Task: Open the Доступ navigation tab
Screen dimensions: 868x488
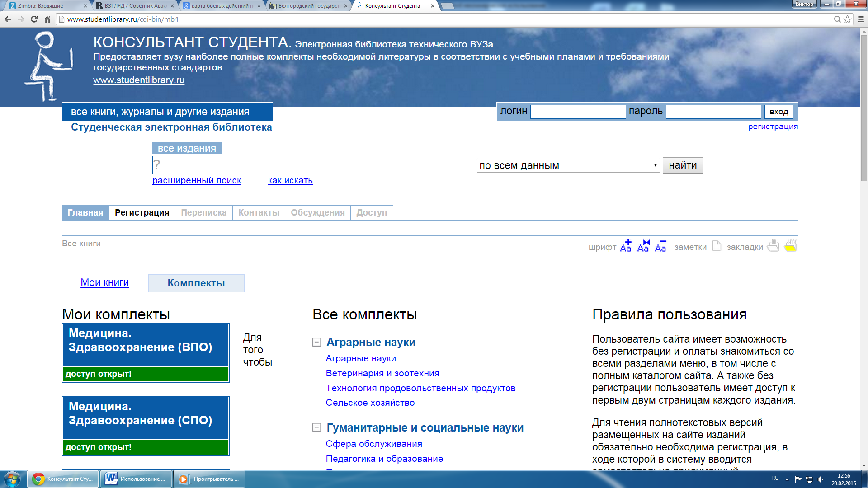Action: point(372,212)
